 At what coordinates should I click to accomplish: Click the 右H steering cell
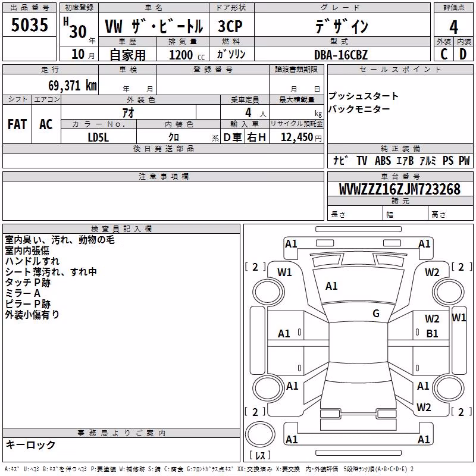coord(256,137)
